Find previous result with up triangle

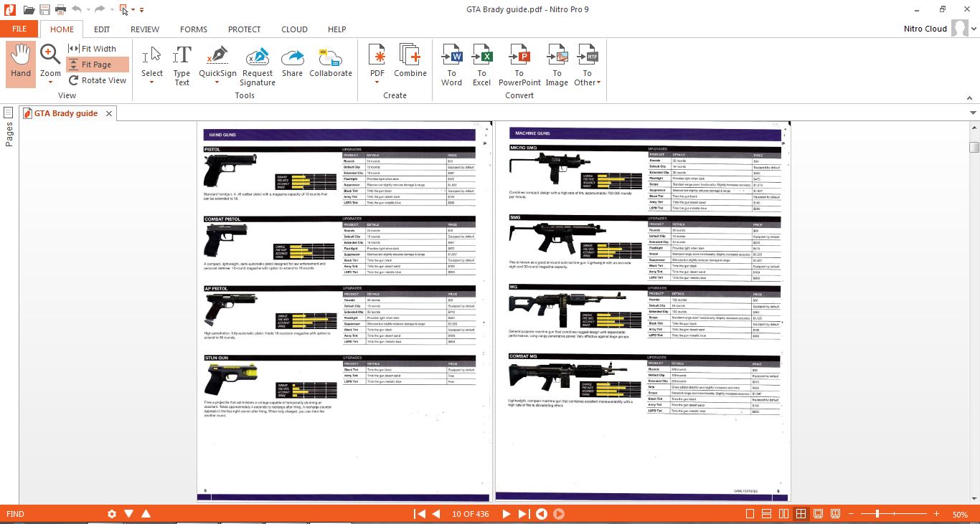point(146,514)
